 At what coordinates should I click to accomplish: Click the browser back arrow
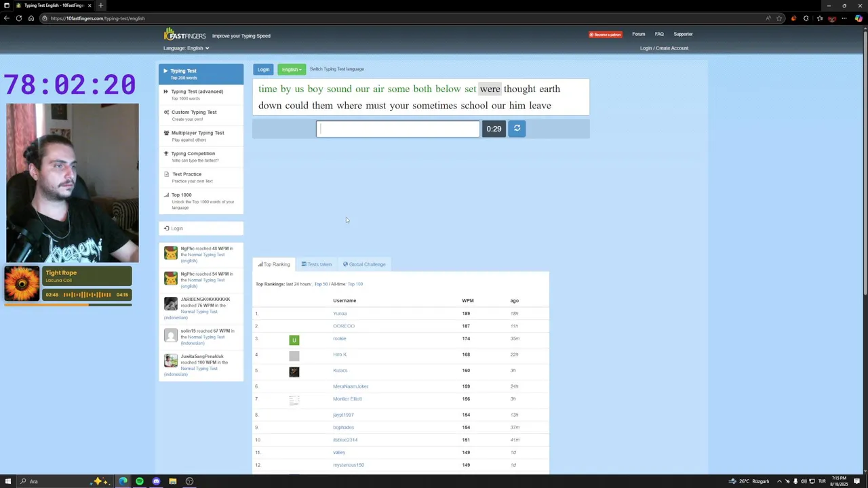pyautogui.click(x=7, y=18)
